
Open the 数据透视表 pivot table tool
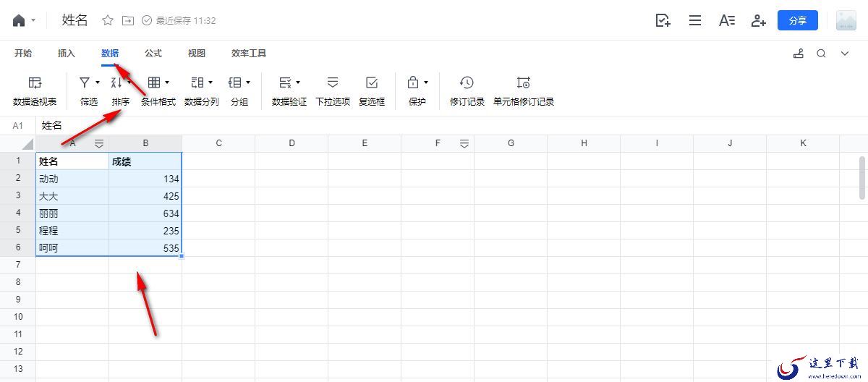click(35, 91)
